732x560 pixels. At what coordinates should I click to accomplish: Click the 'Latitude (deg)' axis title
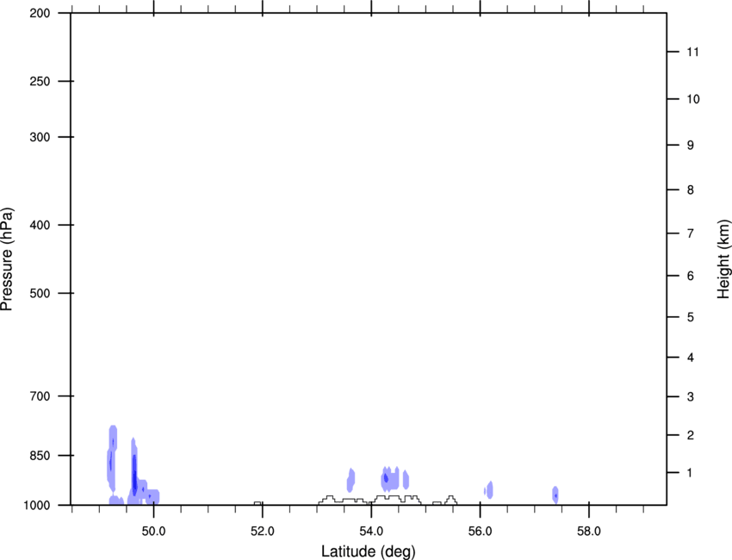tap(368, 551)
